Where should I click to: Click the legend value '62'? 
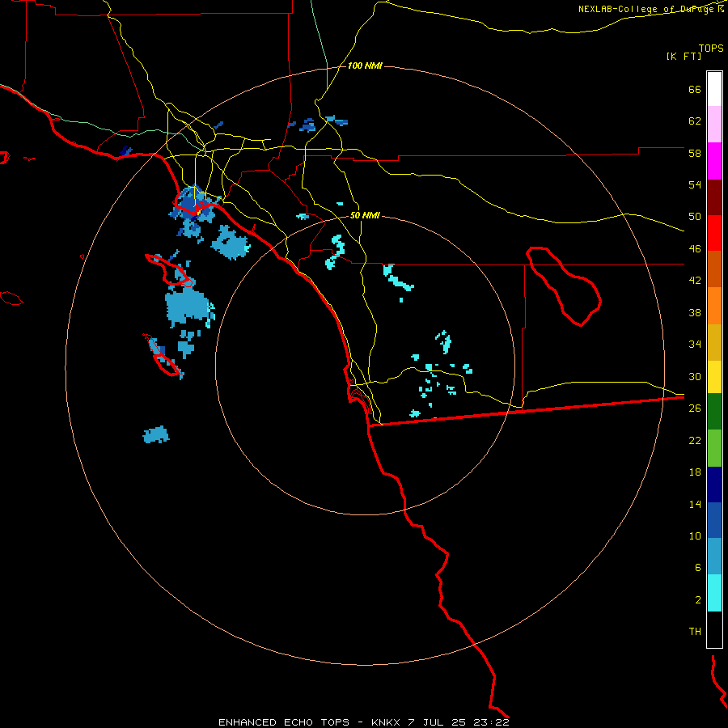coord(695,121)
